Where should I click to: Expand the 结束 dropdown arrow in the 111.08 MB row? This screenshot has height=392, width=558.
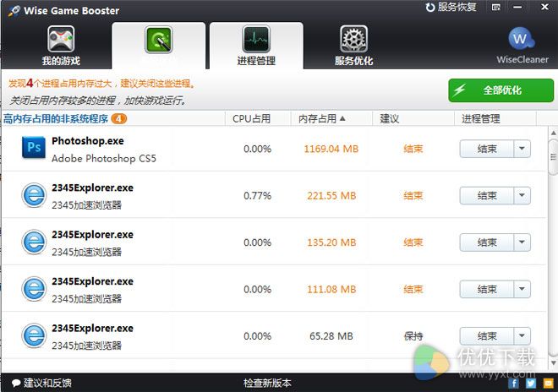(x=522, y=289)
